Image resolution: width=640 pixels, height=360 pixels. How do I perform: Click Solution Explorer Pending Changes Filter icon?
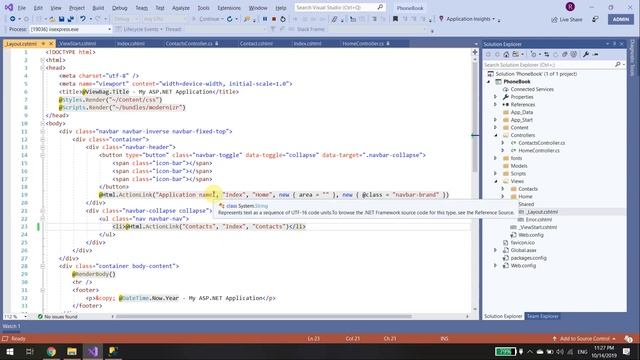point(533,54)
